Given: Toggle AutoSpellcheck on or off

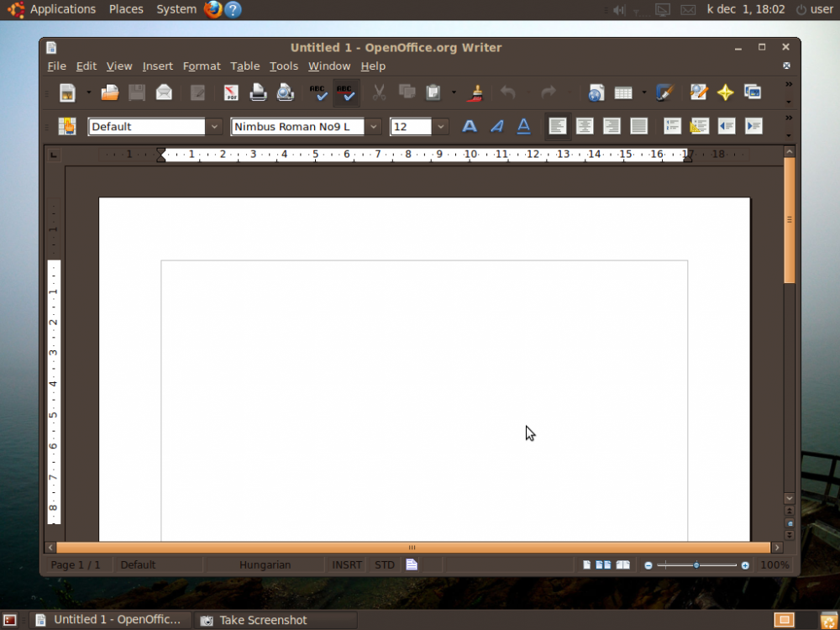Looking at the screenshot, I should 345,92.
